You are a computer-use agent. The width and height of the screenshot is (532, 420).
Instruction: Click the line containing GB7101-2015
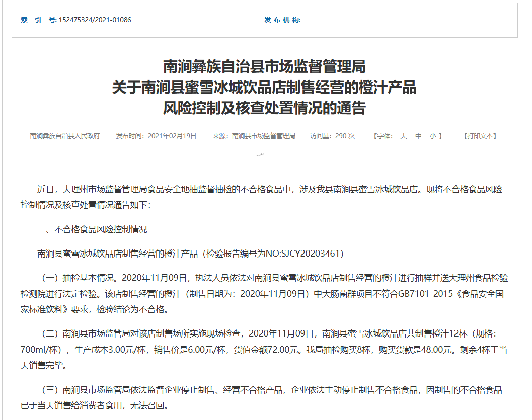pos(262,294)
